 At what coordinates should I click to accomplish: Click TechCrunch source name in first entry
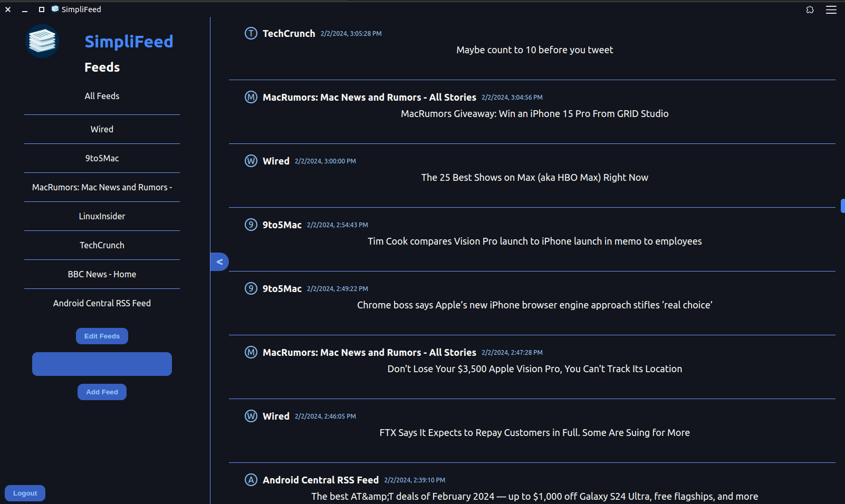pos(289,33)
